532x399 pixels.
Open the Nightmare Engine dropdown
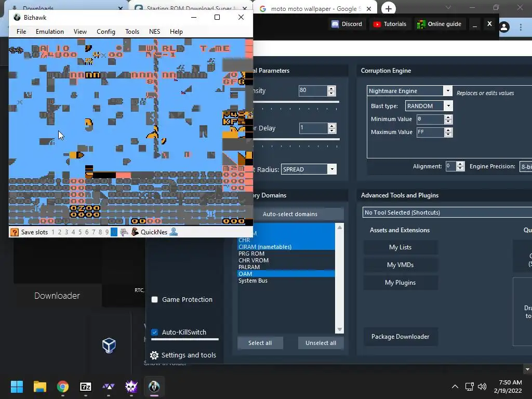pyautogui.click(x=448, y=90)
